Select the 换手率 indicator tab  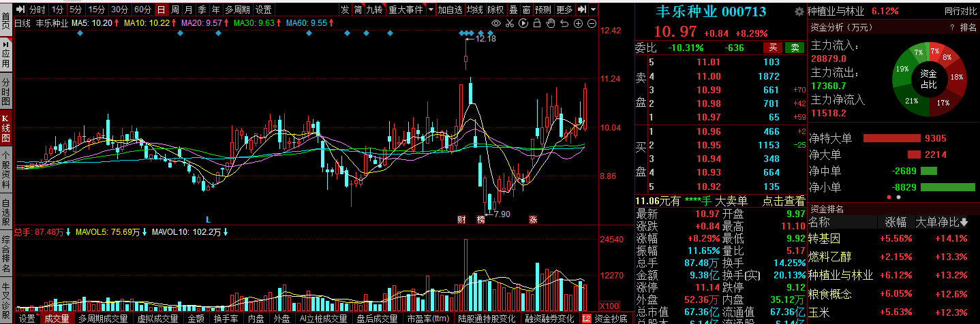226,319
